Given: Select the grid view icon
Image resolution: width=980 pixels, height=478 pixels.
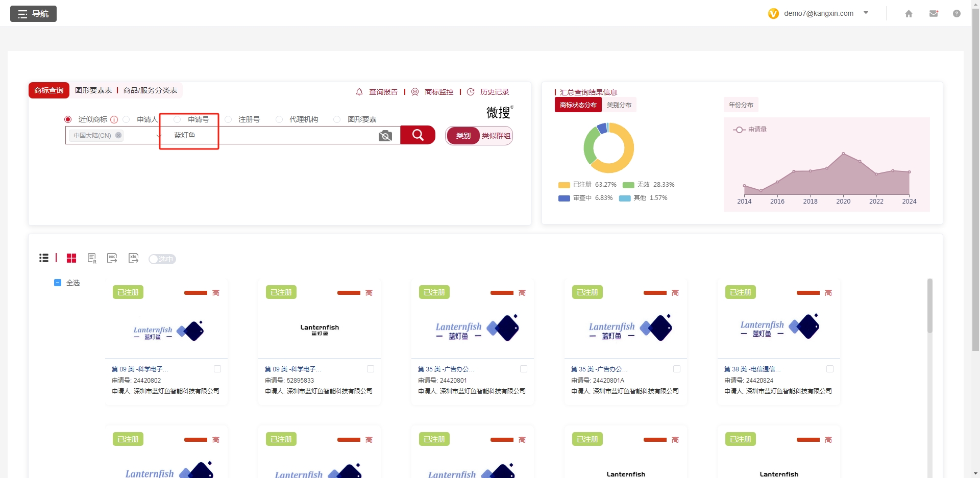Looking at the screenshot, I should pos(71,259).
